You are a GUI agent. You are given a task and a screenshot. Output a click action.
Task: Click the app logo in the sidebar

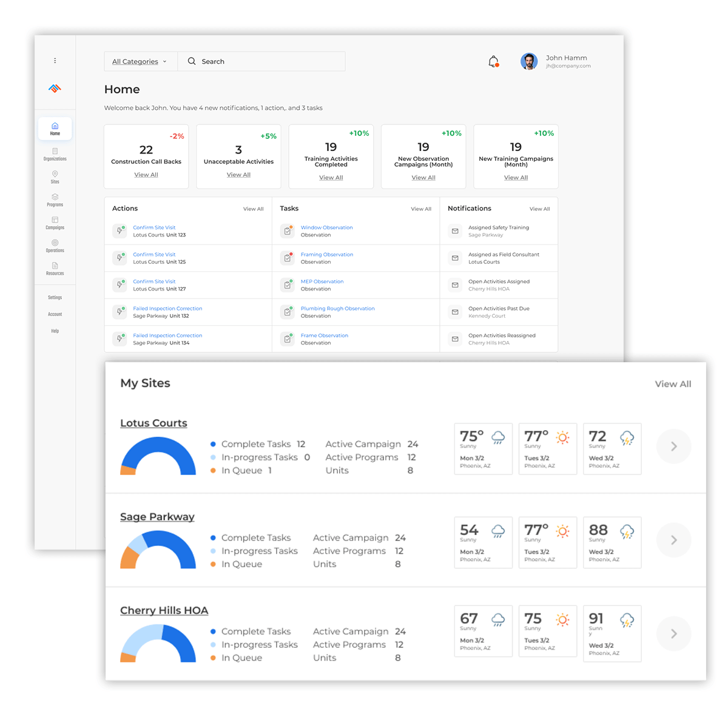(55, 89)
